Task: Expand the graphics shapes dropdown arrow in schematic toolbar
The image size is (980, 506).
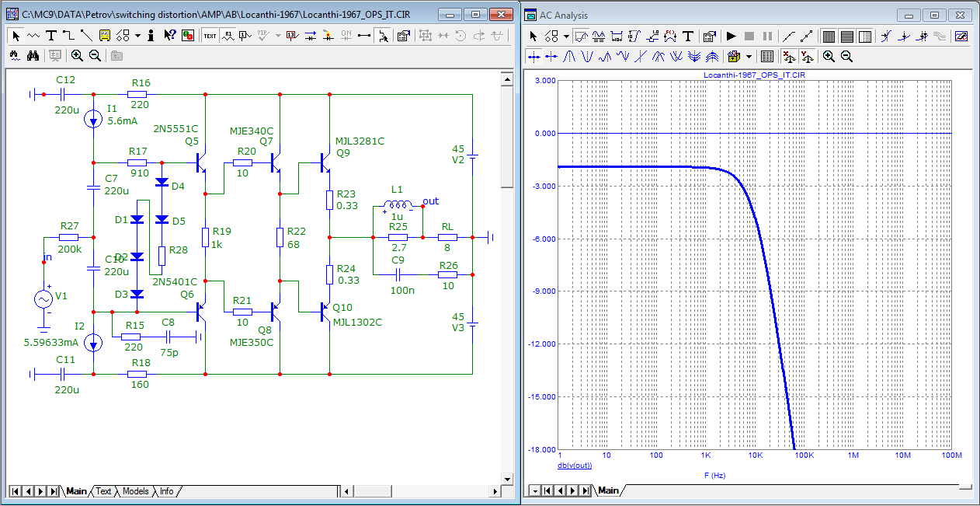Action: pyautogui.click(x=137, y=36)
